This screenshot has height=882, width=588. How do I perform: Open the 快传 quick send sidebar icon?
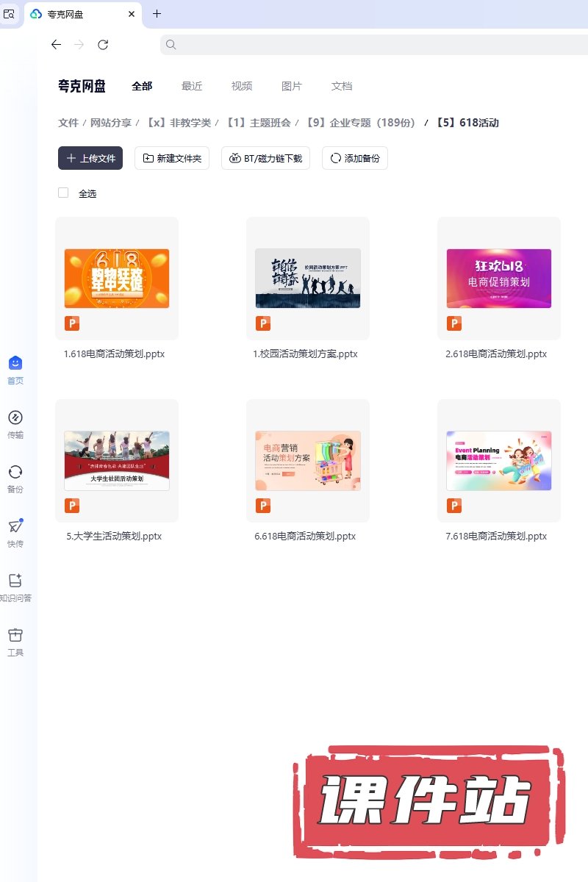(x=15, y=526)
